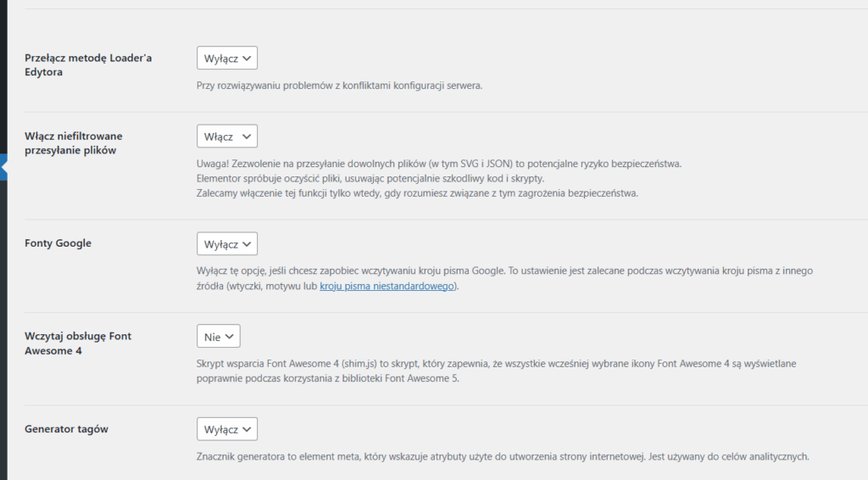Click the active menu arrow indicator in sidebar
This screenshot has height=480, width=868.
4,168
